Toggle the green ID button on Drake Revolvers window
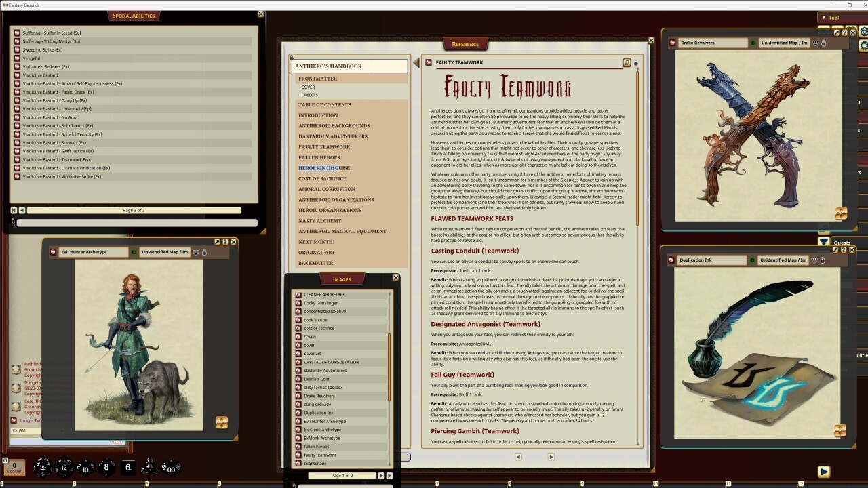Image resolution: width=868 pixels, height=488 pixels. click(753, 42)
